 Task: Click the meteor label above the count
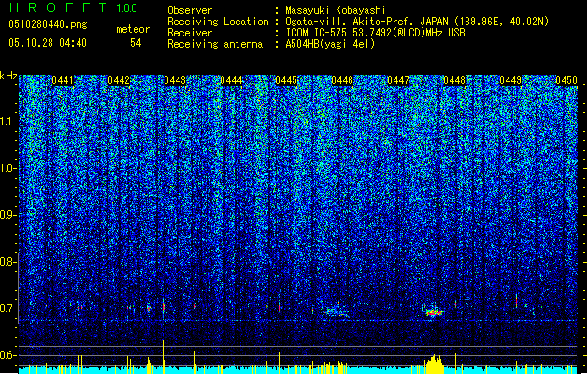(133, 29)
